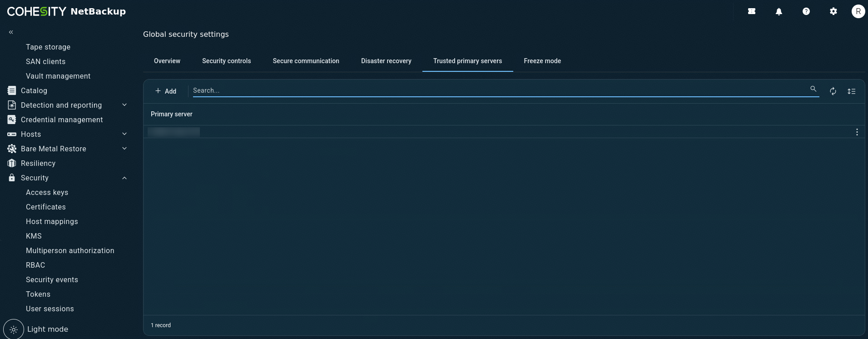Click the Resiliency icon in sidebar
The width and height of the screenshot is (868, 339).
point(12,163)
